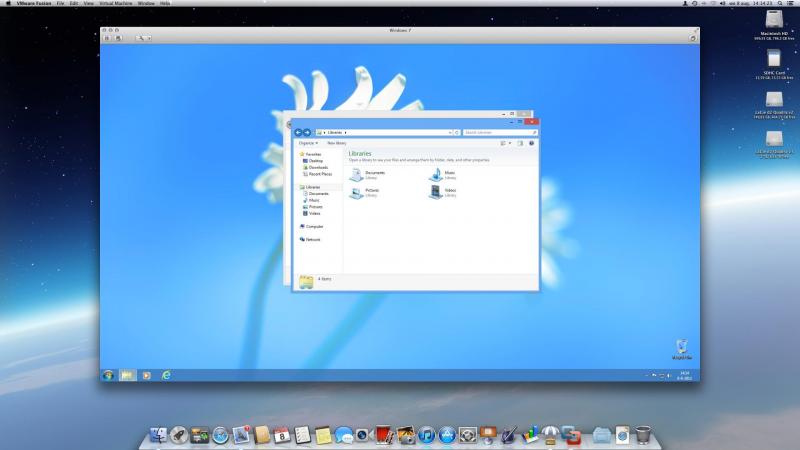The width and height of the screenshot is (800, 450).
Task: Click the volume icon in Mac menu bar
Action: (x=722, y=3)
